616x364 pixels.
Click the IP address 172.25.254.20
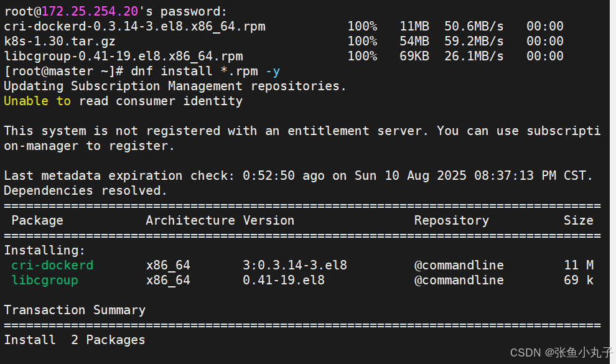coord(90,11)
